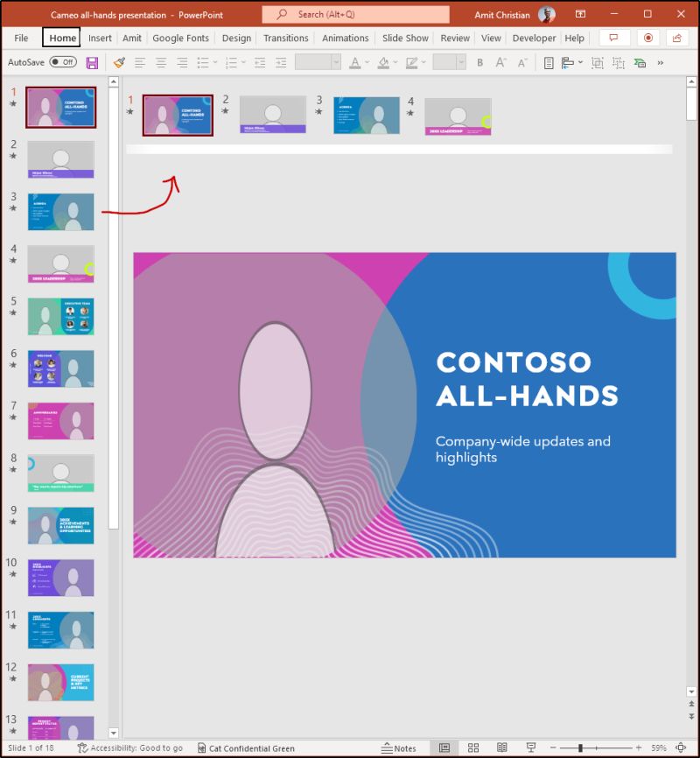
Task: Open shape outline dropdown arrow
Action: (423, 62)
